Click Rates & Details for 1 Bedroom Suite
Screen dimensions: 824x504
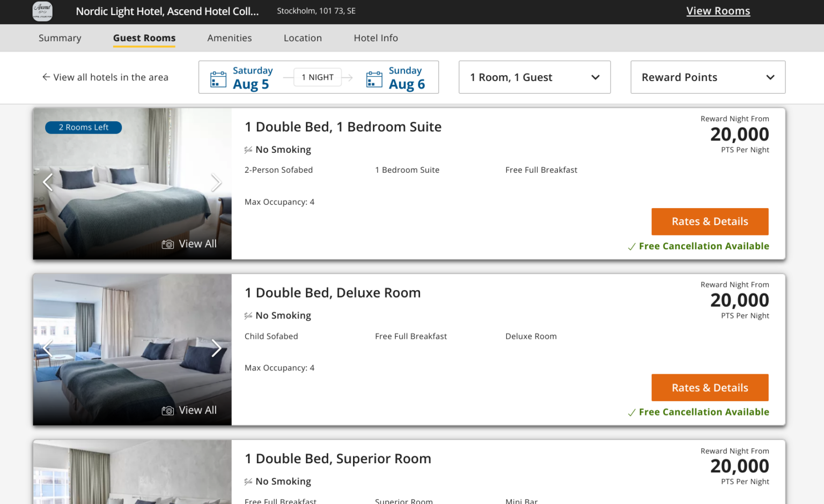click(x=710, y=221)
